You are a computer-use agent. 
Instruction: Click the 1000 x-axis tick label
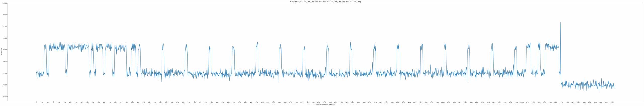tap(262, 103)
